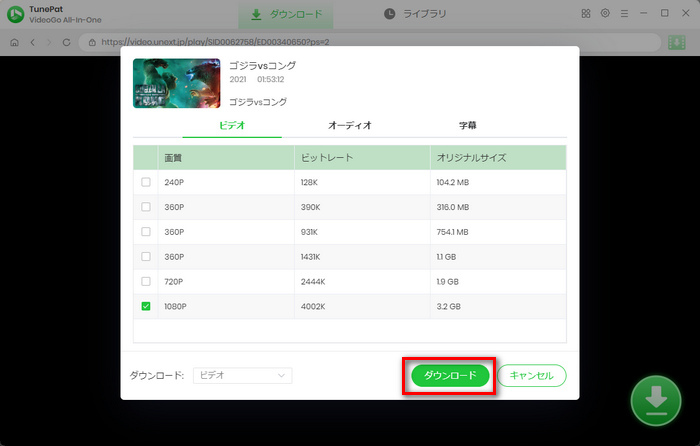The image size is (700, 446).
Task: Open the ダウンロード: ビデオ dropdown
Action: [x=242, y=375]
